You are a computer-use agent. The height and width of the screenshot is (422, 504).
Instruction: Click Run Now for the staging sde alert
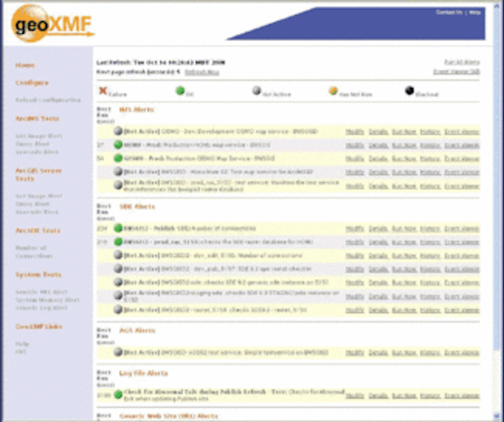[x=404, y=296]
